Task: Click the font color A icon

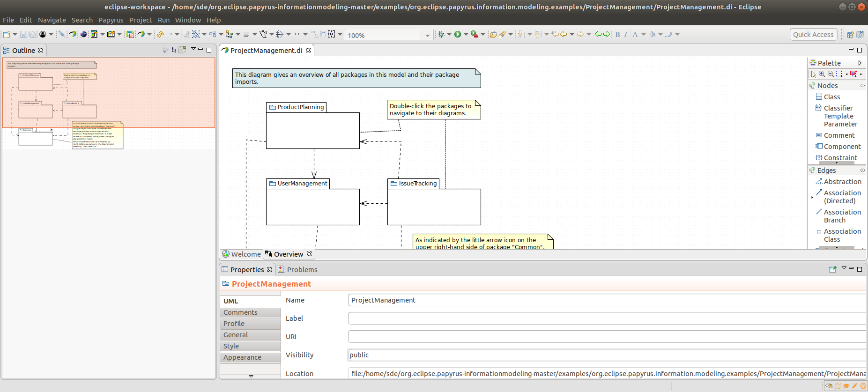Action: coord(635,34)
